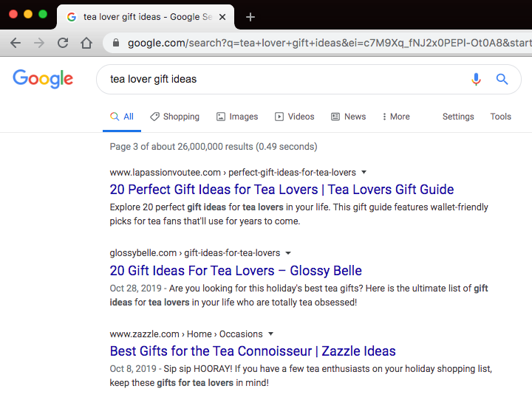Expand the glossybelle.com result dropdown arrow
Screen dimensions: 532x400
[288, 253]
